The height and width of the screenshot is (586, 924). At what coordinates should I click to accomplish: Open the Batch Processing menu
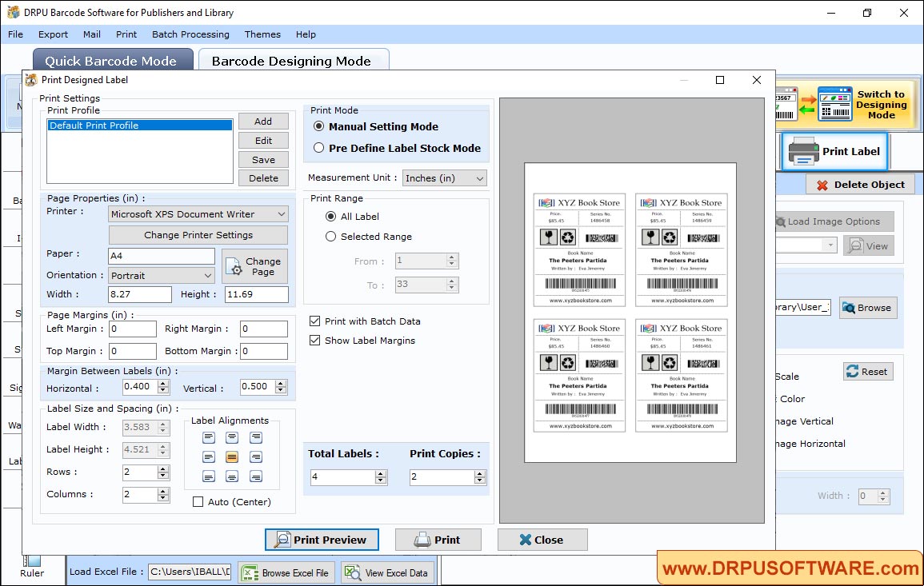pyautogui.click(x=190, y=34)
